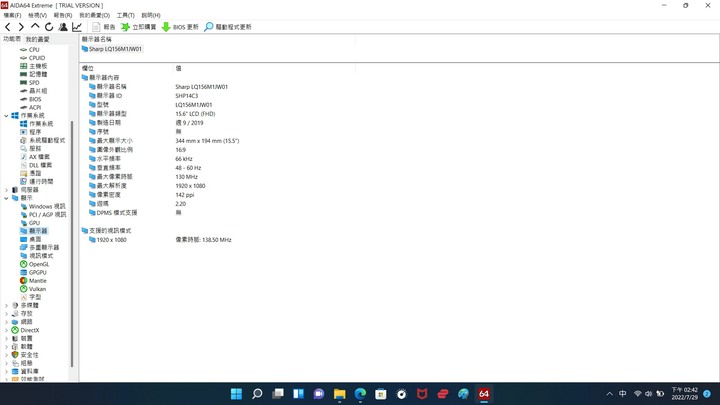
Task: Expand the 伺服器 server tree category
Action: [x=6, y=190]
